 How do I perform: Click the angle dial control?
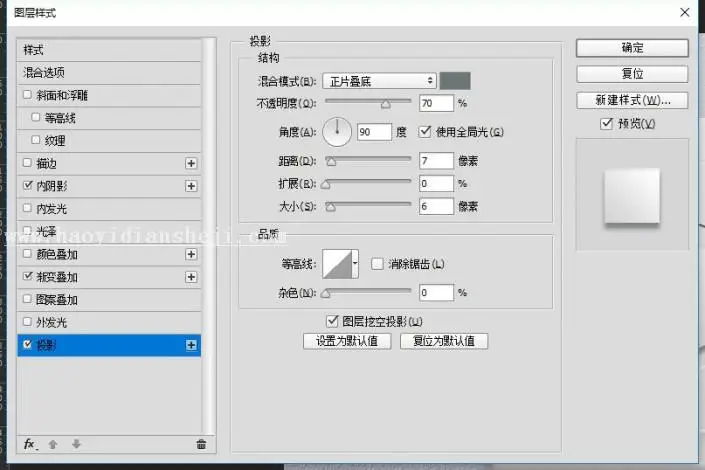point(337,132)
